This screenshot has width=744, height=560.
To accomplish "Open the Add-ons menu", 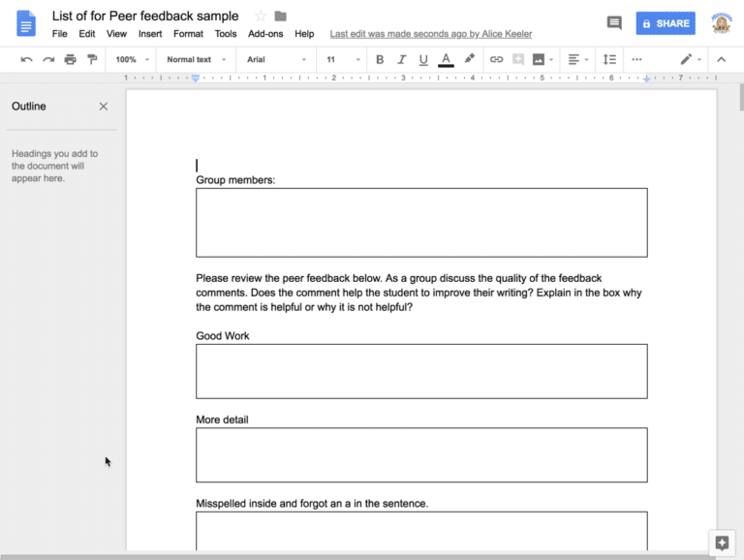I will click(x=265, y=34).
